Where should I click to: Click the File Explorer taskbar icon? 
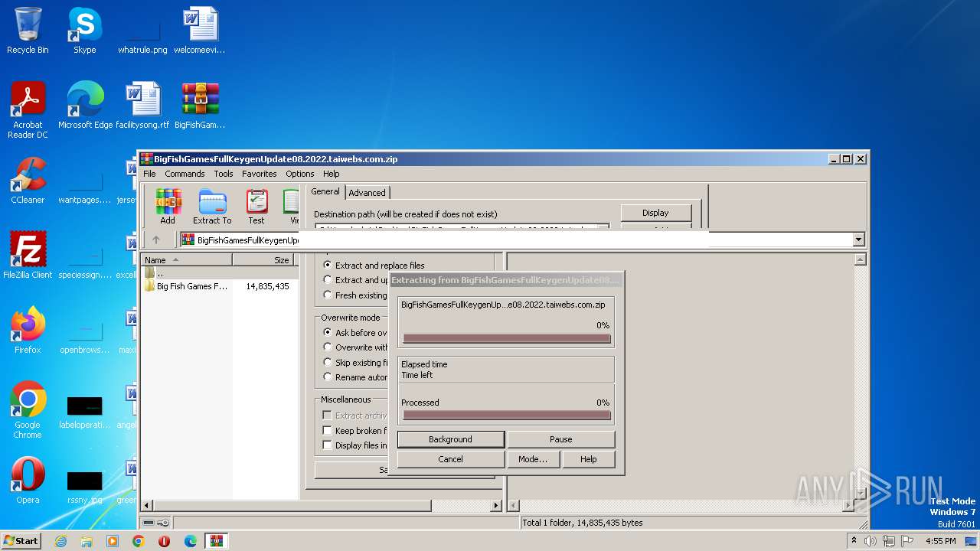pyautogui.click(x=87, y=541)
